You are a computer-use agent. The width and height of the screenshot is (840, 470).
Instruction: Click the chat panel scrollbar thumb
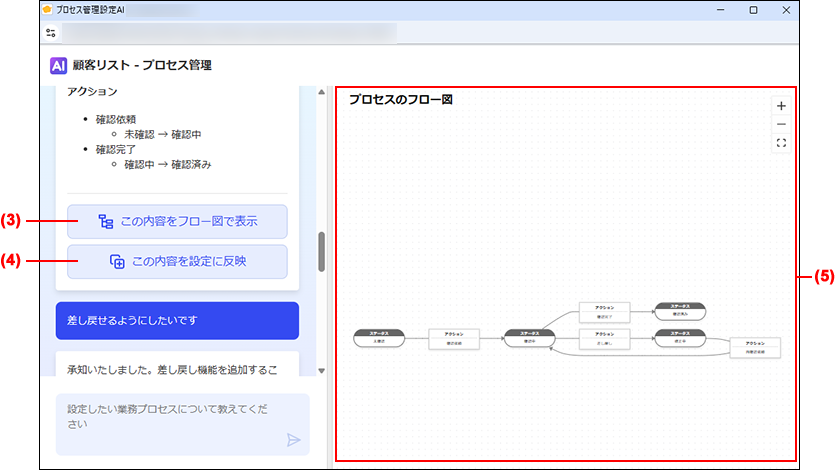[x=321, y=252]
